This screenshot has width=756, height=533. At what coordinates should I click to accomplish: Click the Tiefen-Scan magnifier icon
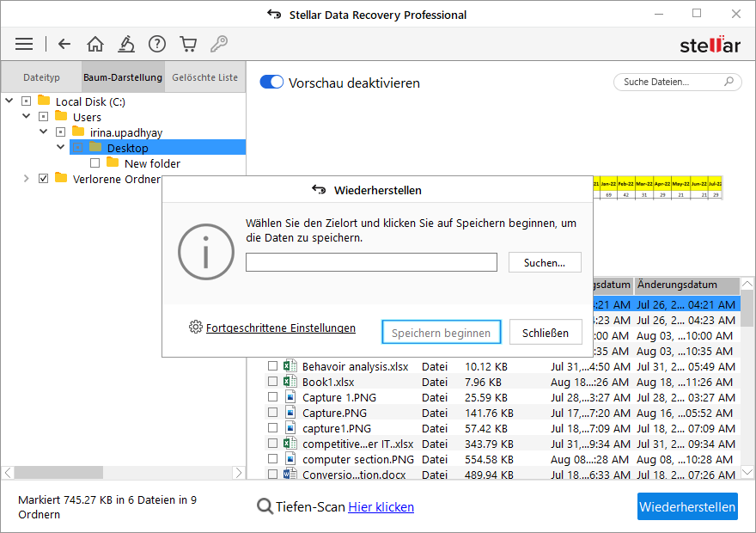[265, 506]
